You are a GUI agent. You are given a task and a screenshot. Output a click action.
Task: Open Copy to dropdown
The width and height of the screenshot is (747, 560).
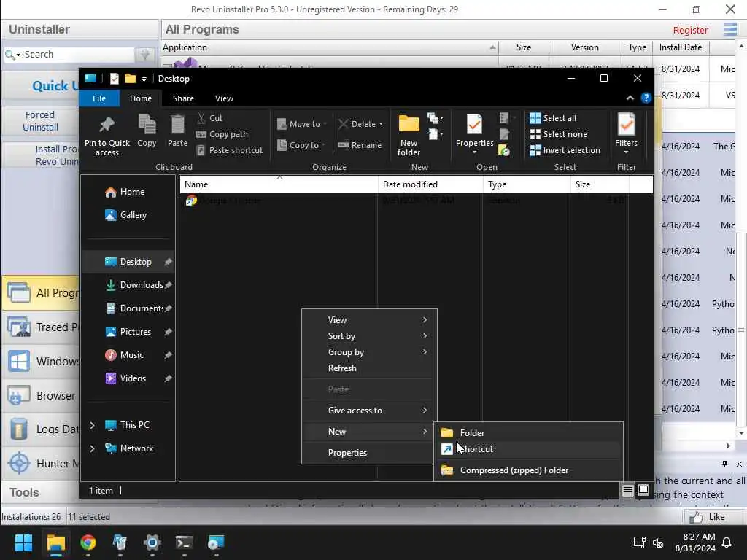click(301, 145)
